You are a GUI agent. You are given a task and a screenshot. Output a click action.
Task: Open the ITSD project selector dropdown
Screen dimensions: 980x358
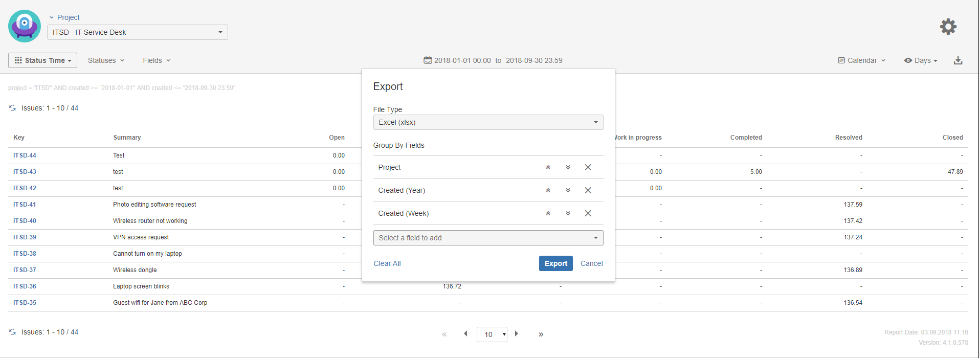(138, 32)
